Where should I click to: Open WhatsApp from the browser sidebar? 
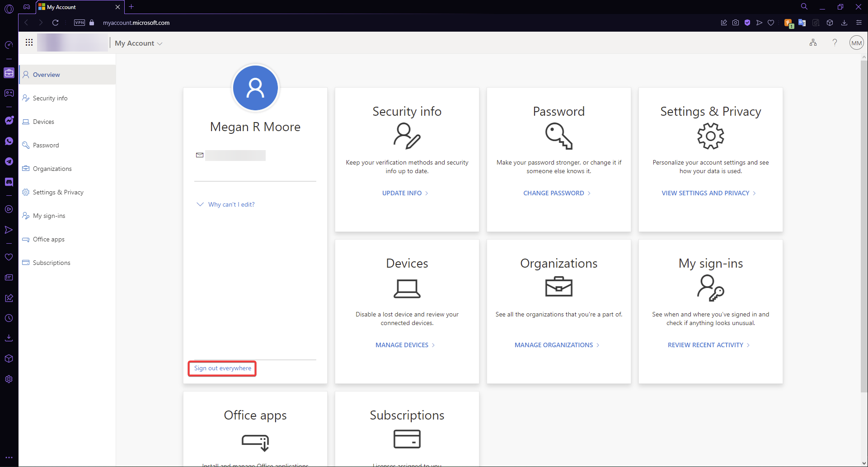pos(9,141)
